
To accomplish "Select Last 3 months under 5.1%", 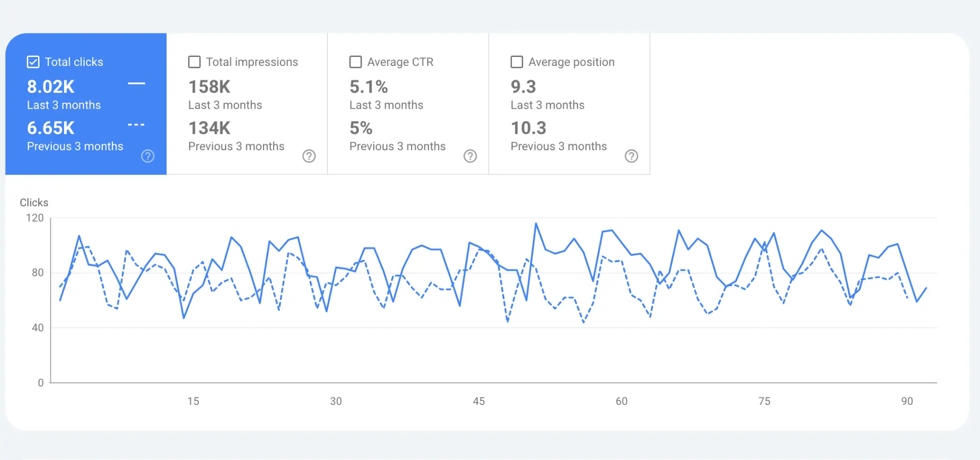I will point(386,105).
